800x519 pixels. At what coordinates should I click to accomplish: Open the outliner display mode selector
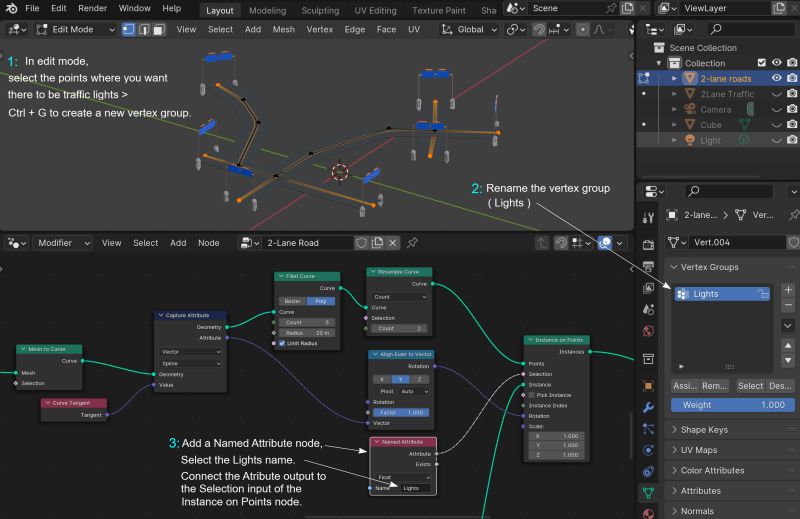point(655,30)
